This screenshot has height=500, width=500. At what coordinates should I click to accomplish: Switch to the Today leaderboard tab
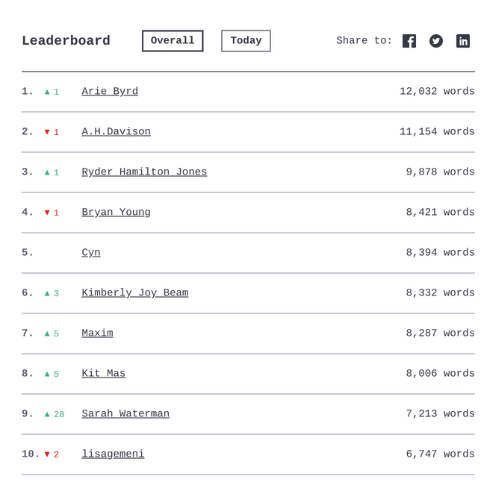pyautogui.click(x=246, y=41)
